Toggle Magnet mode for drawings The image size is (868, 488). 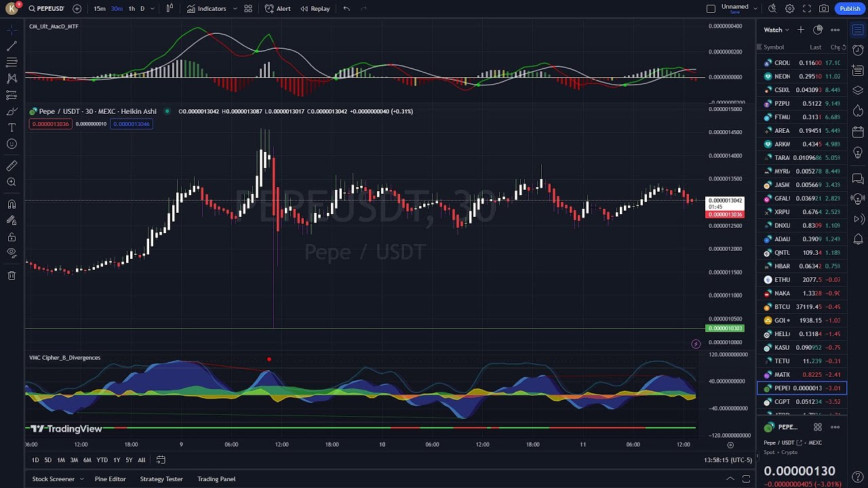[12, 204]
